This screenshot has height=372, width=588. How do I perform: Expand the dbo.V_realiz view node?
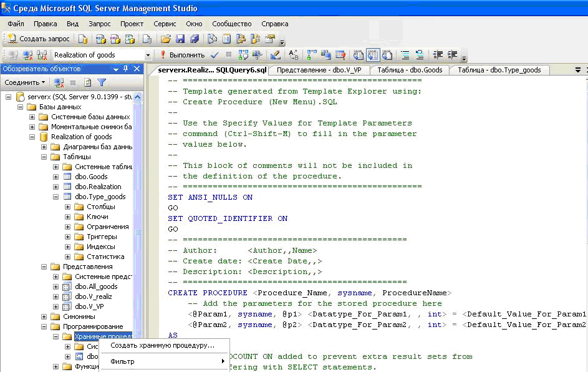(56, 296)
